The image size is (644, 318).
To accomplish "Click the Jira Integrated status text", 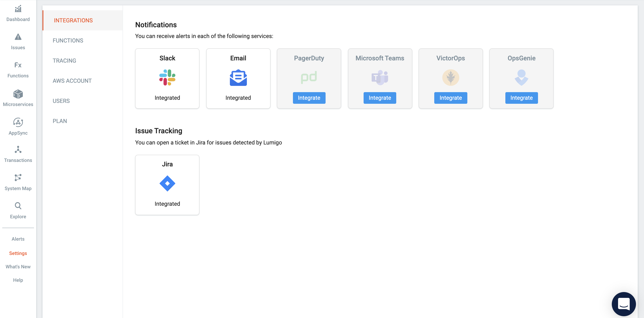I will point(167,204).
